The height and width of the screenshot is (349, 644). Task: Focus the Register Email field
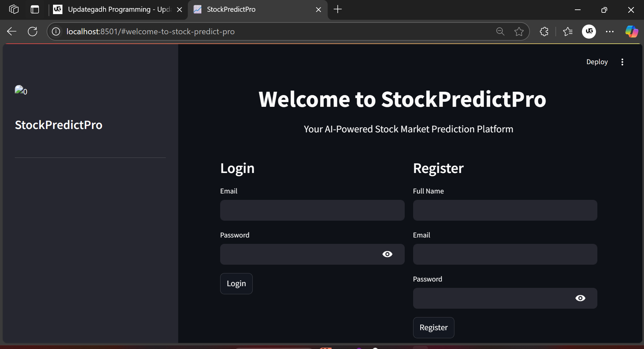click(505, 254)
